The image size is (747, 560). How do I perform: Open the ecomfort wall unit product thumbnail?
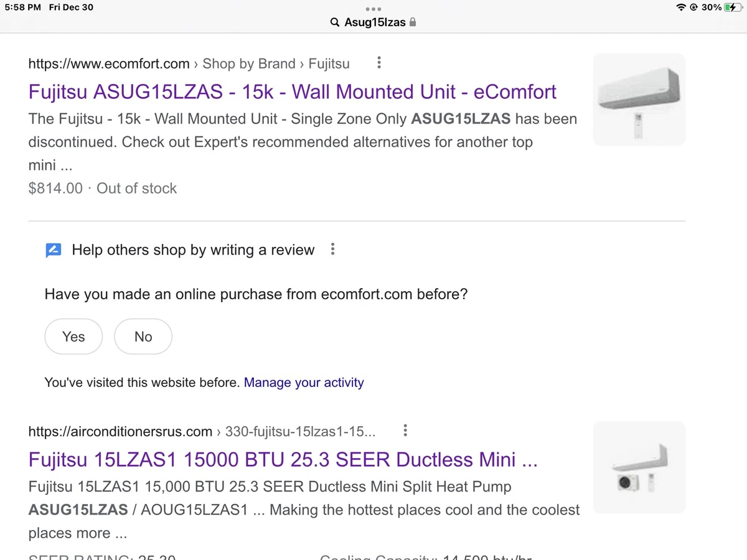coord(639,100)
